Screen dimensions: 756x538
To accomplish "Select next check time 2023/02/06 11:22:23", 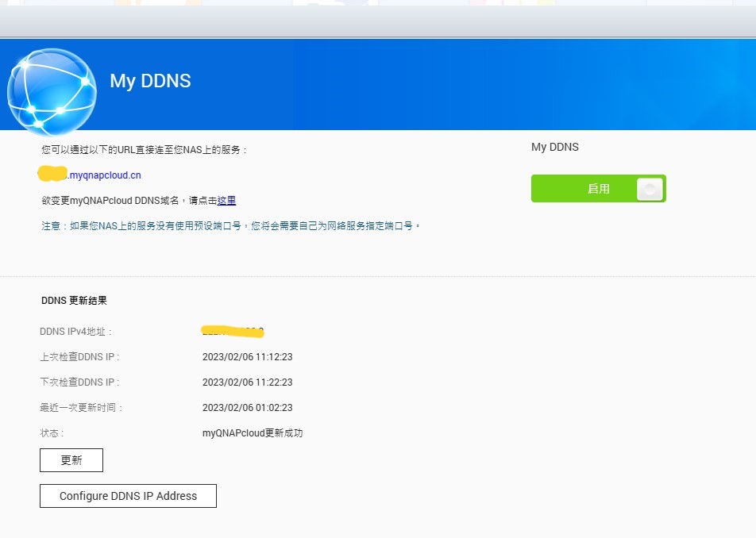I will point(247,382).
